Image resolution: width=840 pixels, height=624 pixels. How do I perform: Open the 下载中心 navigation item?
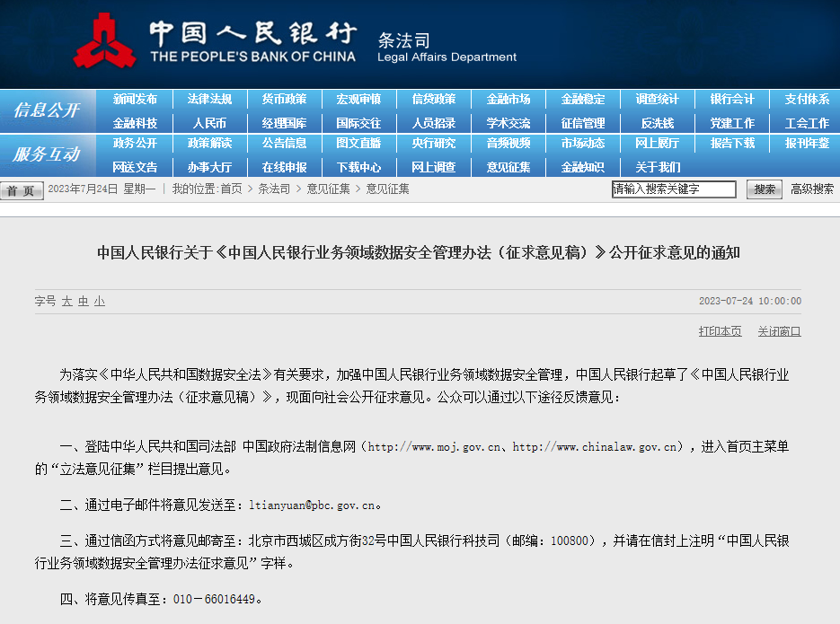tap(358, 168)
